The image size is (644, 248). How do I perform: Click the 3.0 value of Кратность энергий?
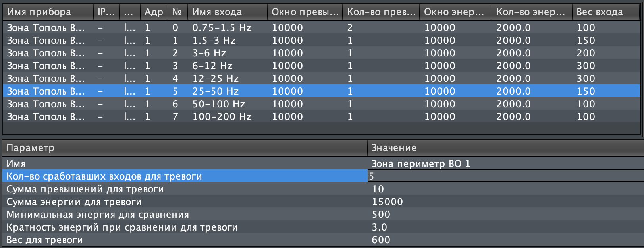click(x=379, y=227)
